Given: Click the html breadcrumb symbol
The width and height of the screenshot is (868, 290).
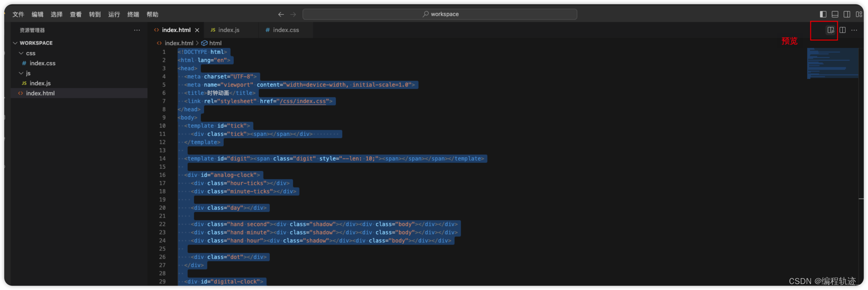Looking at the screenshot, I should click(x=215, y=43).
